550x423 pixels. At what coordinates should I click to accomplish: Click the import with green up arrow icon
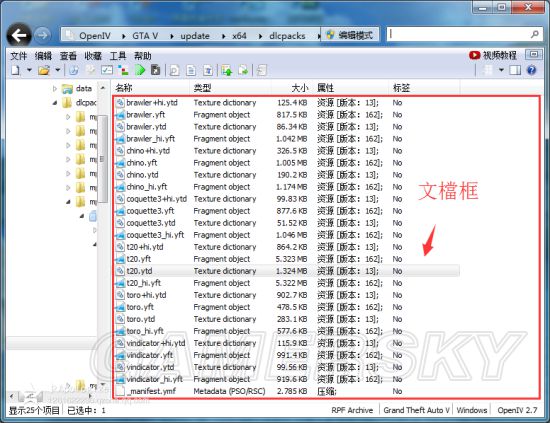(x=227, y=70)
